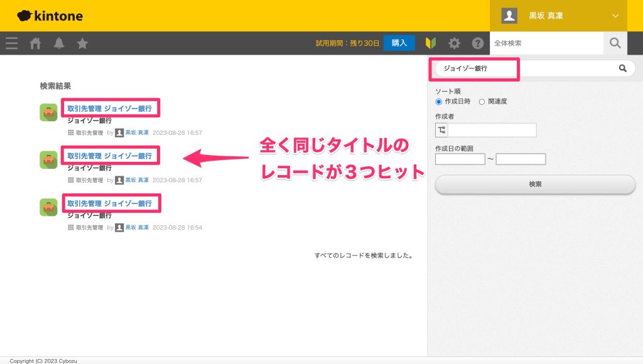Click the 2023-08-28 16:54 timestamp
Image resolution: width=643 pixels, height=364 pixels.
[177, 227]
